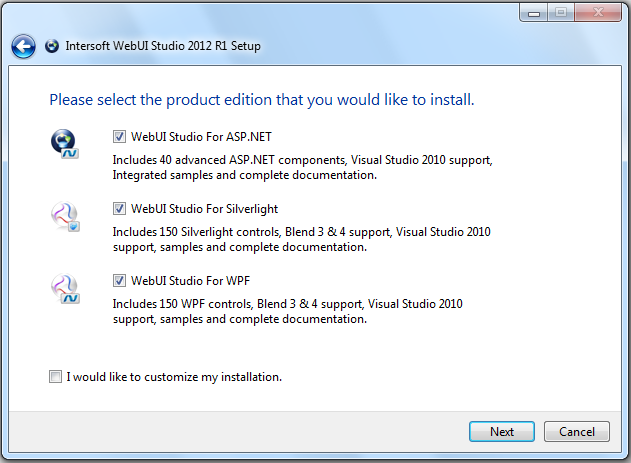631x463 pixels.
Task: Deselect the WebUI Studio For WPF checkbox
Action: [x=120, y=281]
